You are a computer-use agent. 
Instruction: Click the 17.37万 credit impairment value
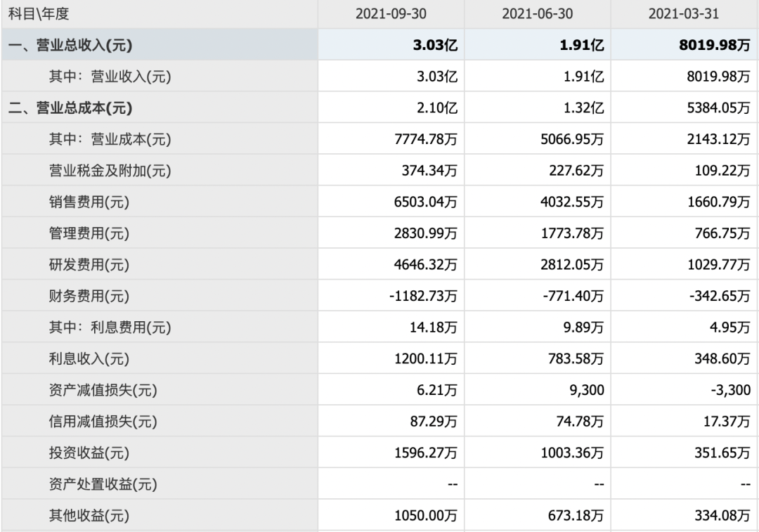727,421
